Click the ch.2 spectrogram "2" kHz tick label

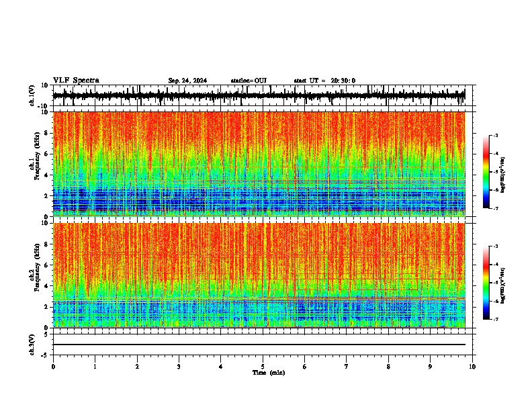point(47,307)
